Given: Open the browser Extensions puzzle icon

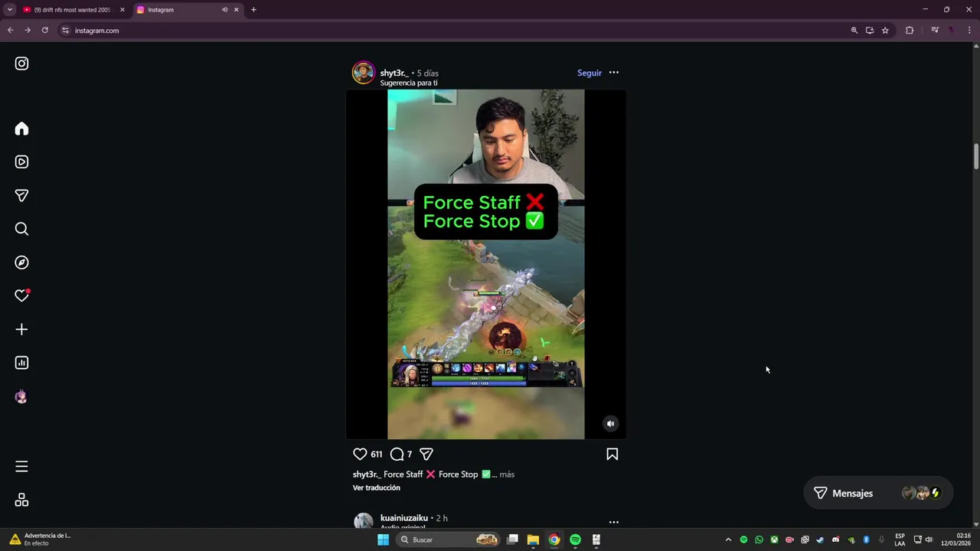Looking at the screenshot, I should click(910, 31).
